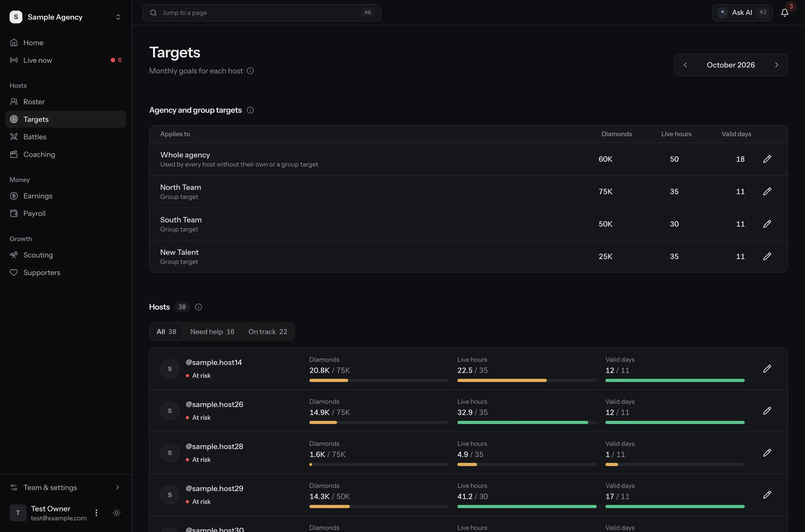Open Scouting page
This screenshot has height=532, width=805.
pos(66,255)
